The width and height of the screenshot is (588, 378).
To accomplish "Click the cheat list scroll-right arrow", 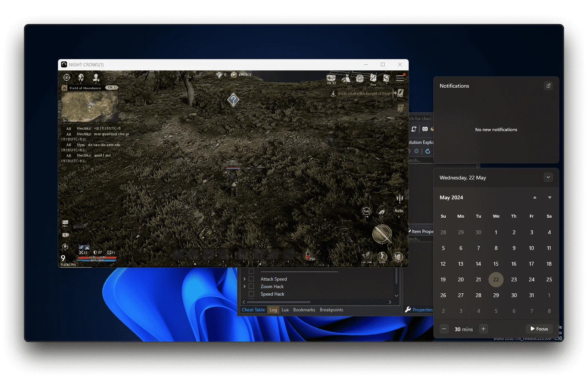I will [x=390, y=302].
